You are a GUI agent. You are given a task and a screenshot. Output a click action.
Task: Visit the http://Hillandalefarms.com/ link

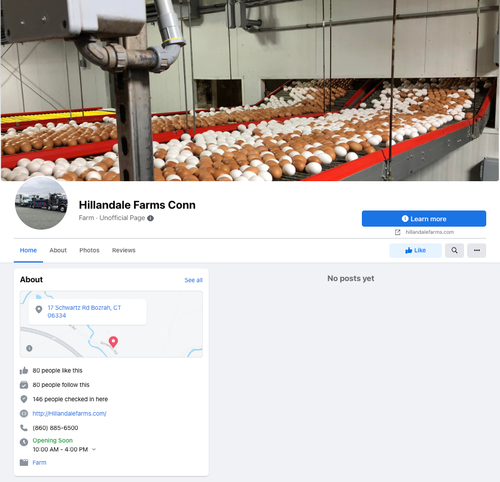tap(69, 413)
